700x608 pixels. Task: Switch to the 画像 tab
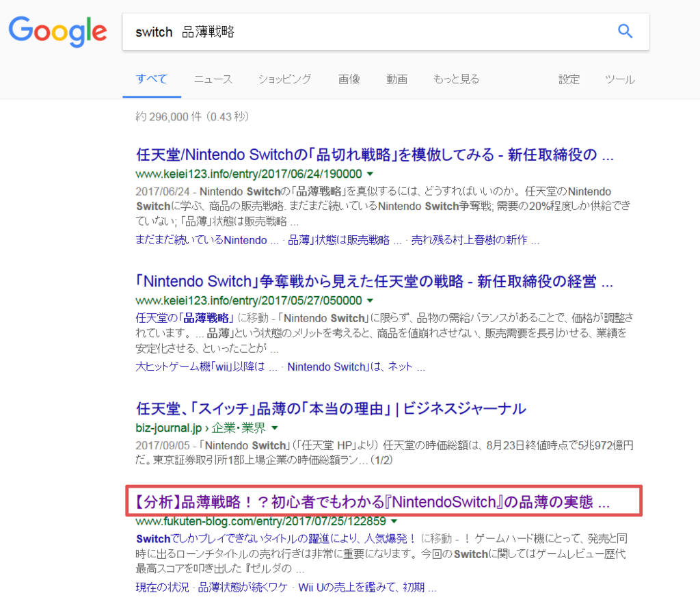pyautogui.click(x=349, y=79)
